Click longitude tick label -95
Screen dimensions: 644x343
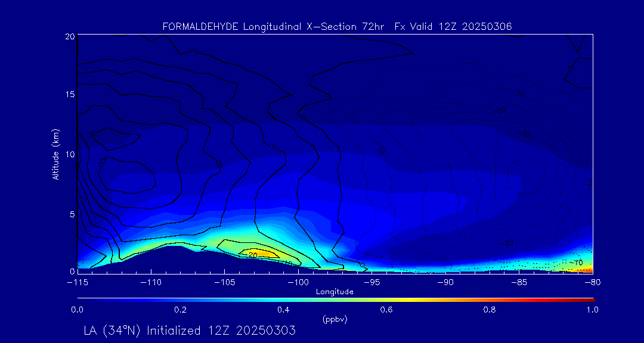371,282
